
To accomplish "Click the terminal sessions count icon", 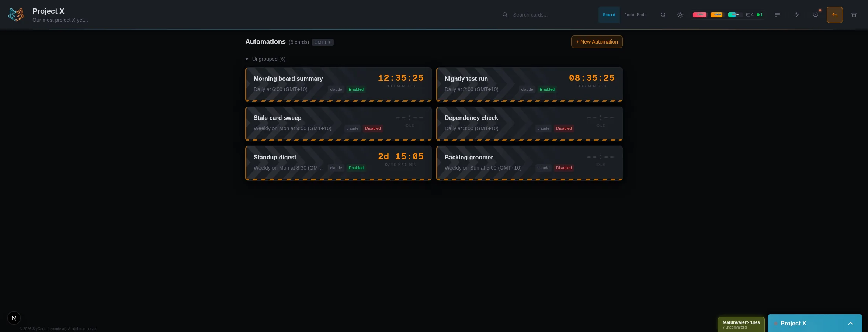I will click(750, 15).
